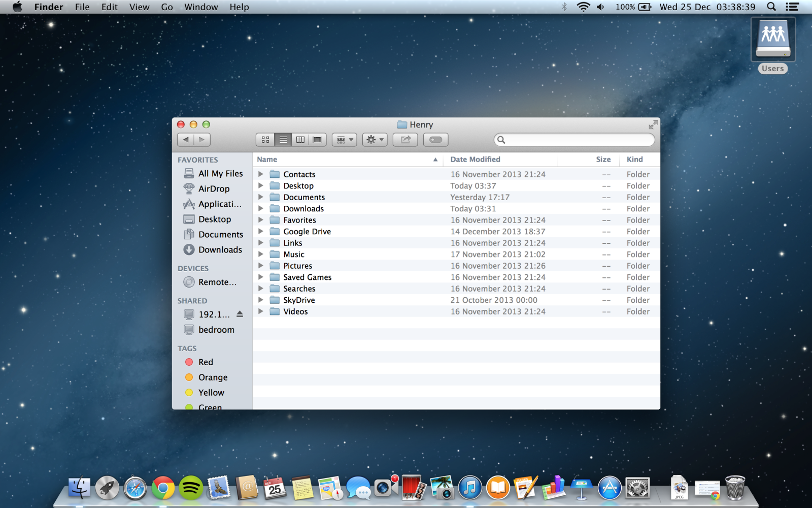
Task: Open the Edit menu
Action: (110, 7)
